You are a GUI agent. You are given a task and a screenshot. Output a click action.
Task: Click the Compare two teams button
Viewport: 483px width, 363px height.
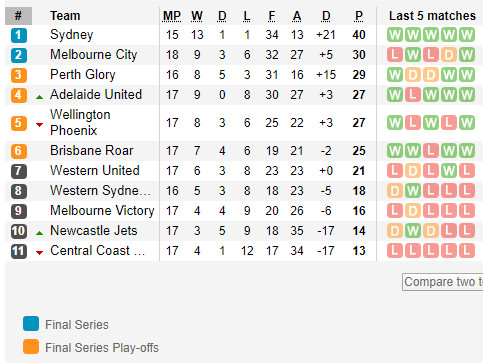pos(443,282)
